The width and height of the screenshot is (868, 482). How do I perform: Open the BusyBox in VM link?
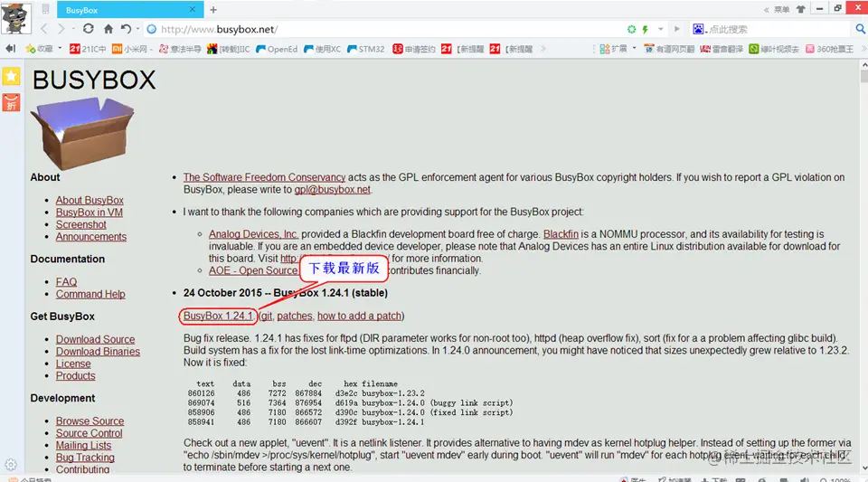pyautogui.click(x=90, y=213)
